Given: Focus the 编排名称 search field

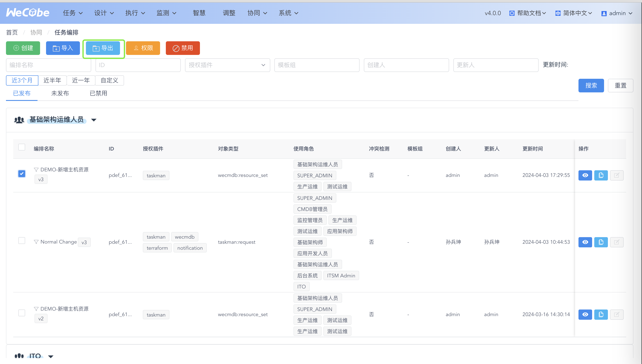Looking at the screenshot, I should tap(48, 65).
